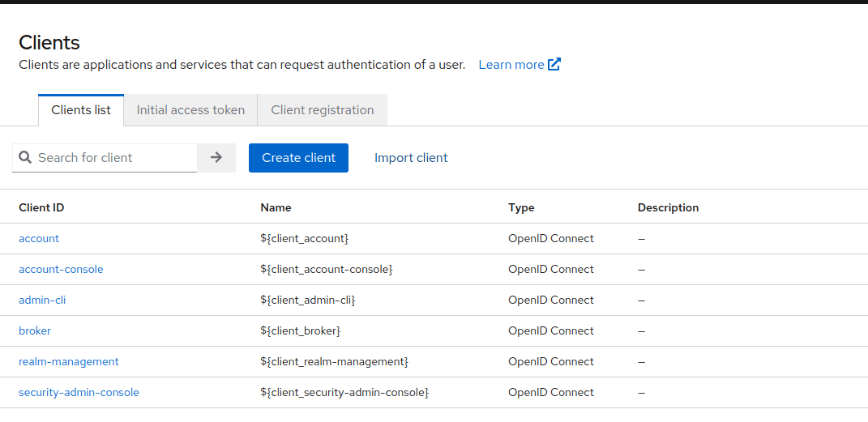Click the Name column header

click(x=276, y=208)
